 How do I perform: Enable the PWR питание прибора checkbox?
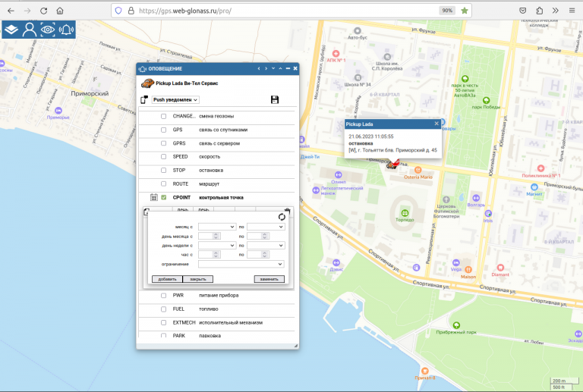(x=164, y=296)
